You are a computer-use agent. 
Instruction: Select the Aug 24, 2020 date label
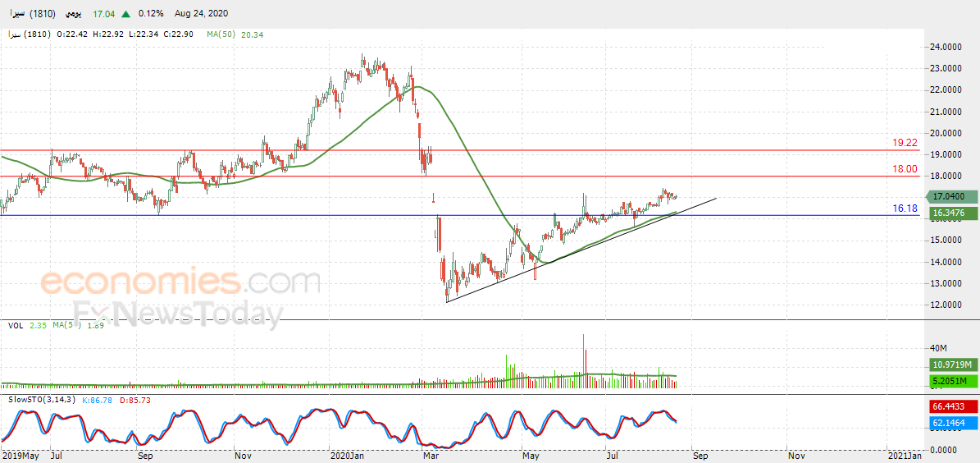tap(202, 14)
